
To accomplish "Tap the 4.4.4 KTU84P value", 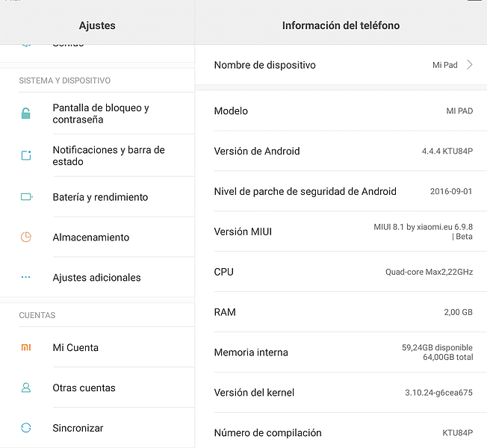I will [447, 151].
